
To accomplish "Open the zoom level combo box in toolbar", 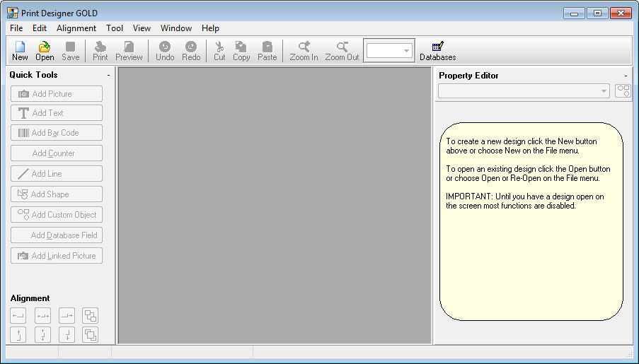I will coord(388,50).
